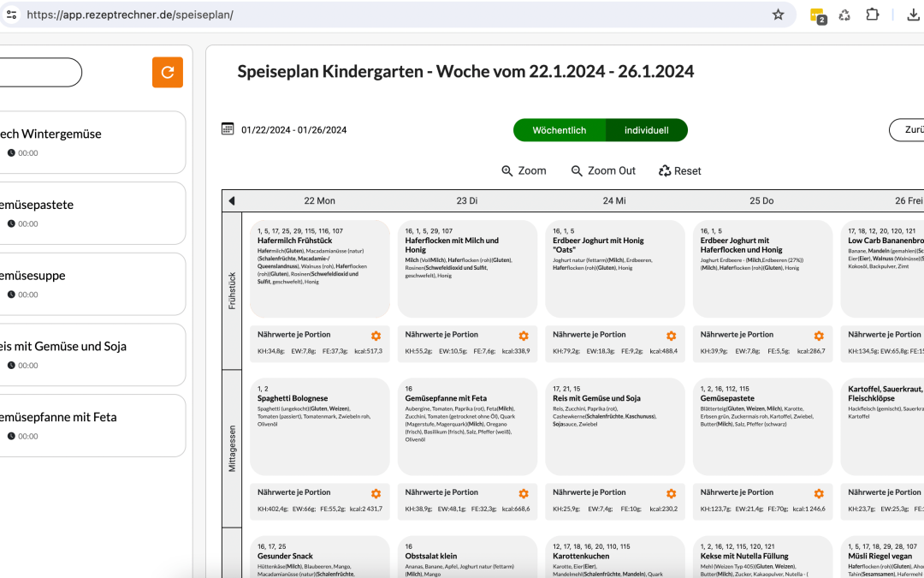
Task: Open nutrition settings gear on Hafermilch Frühstück
Action: (x=375, y=336)
